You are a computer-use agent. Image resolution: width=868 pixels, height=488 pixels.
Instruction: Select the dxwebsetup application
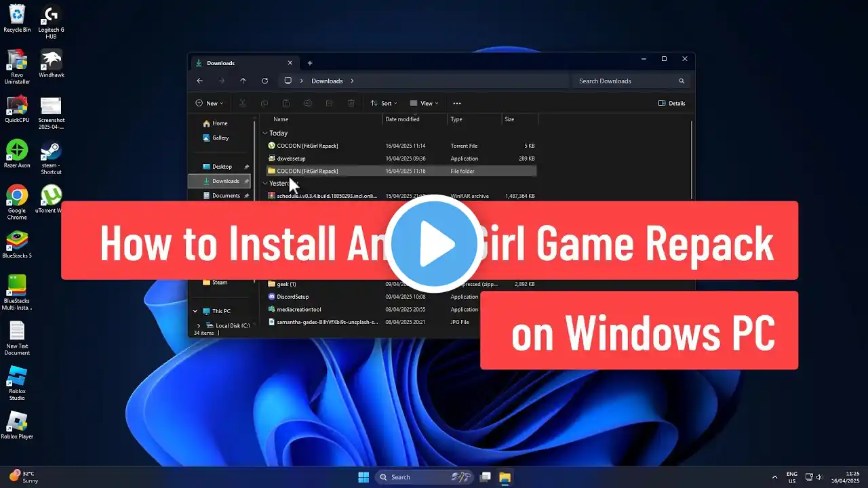coord(401,159)
